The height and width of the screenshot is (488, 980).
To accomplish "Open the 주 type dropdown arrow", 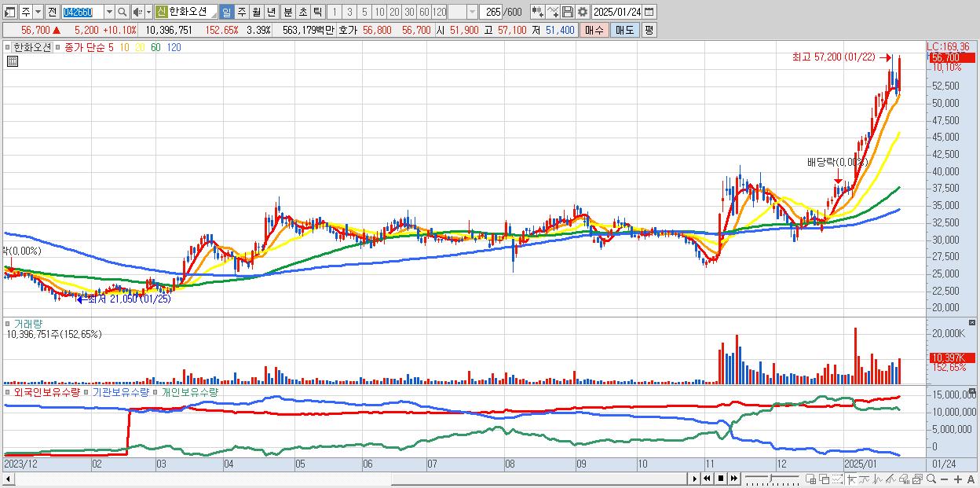I will pyautogui.click(x=38, y=12).
